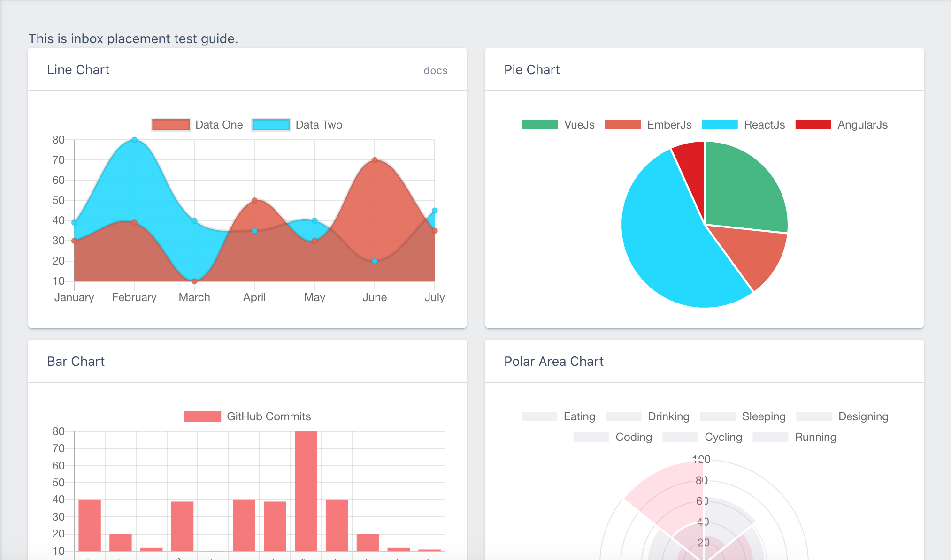Toggle AngularJs legend in Pie Chart
This screenshot has width=951, height=560.
click(x=842, y=125)
